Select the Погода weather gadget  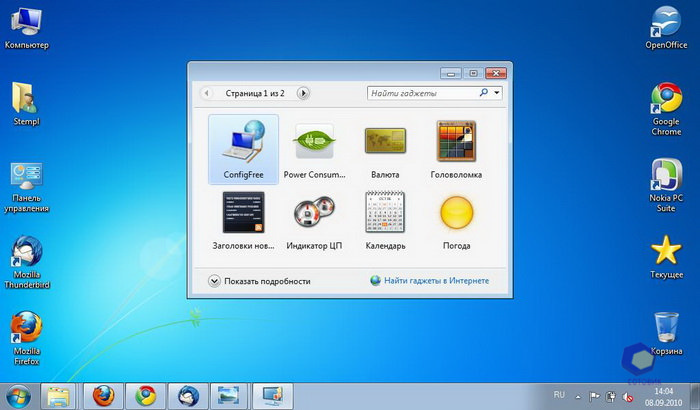456,218
